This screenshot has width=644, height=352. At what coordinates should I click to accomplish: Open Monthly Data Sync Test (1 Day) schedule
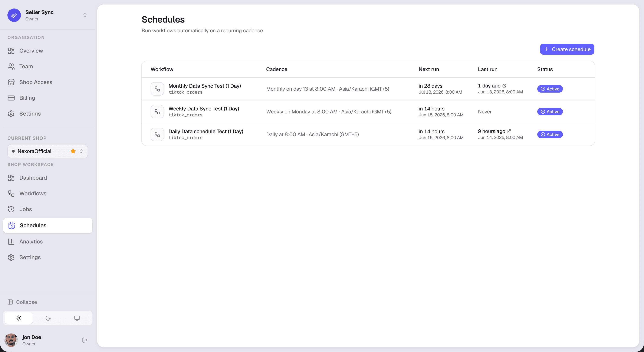(x=205, y=86)
